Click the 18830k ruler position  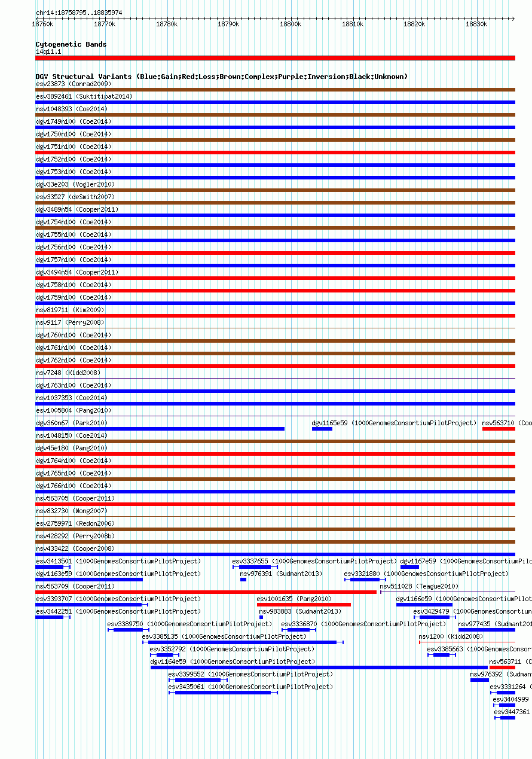click(476, 24)
